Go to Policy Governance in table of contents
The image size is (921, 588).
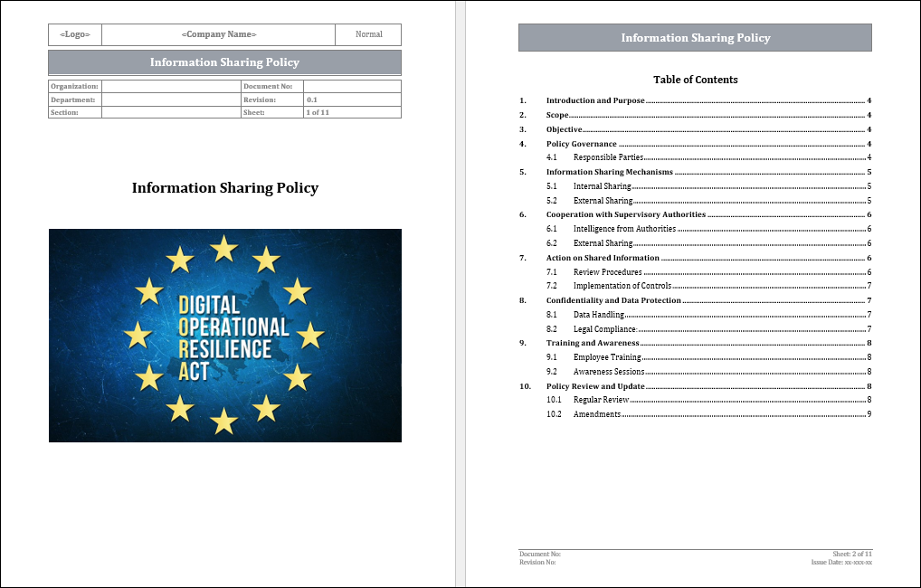tap(581, 144)
